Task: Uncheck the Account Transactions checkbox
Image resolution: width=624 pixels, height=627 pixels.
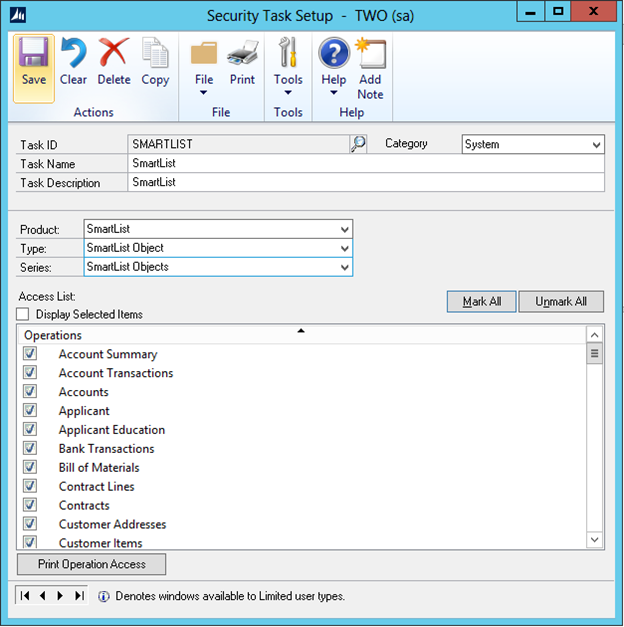Action: tap(30, 372)
